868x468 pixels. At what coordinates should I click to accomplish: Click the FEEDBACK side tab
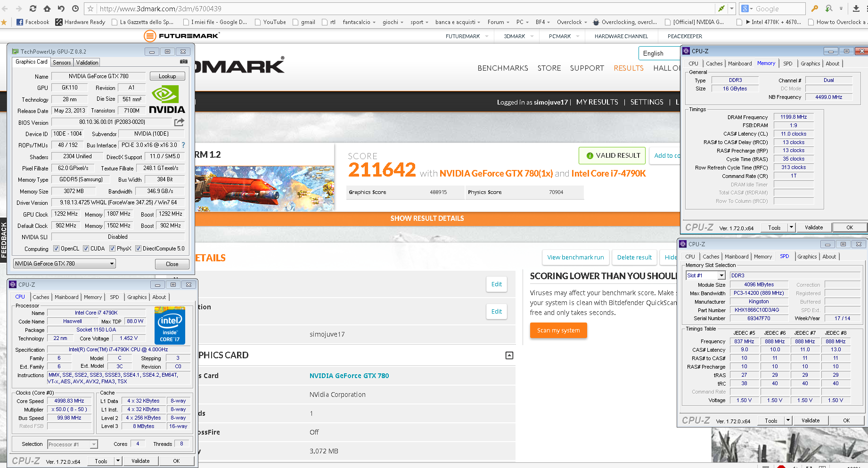(4, 240)
